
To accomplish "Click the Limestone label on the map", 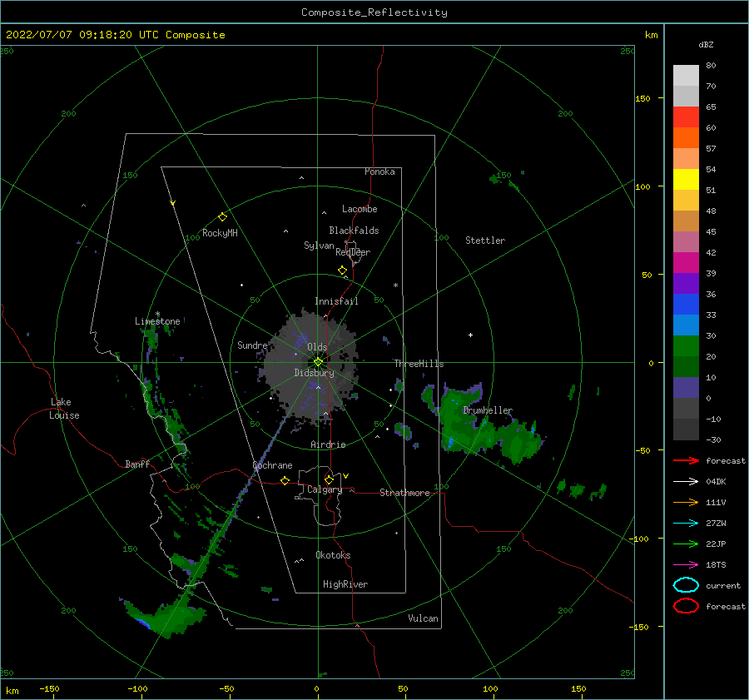I will [157, 321].
